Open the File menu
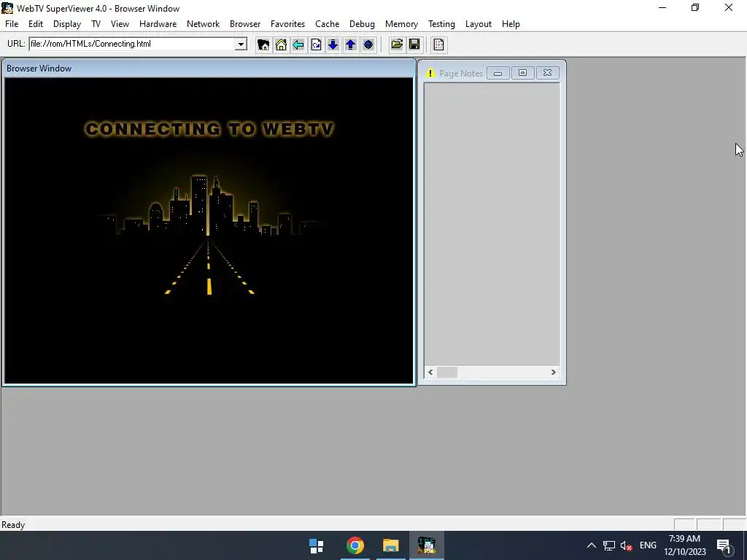747x560 pixels. (12, 24)
